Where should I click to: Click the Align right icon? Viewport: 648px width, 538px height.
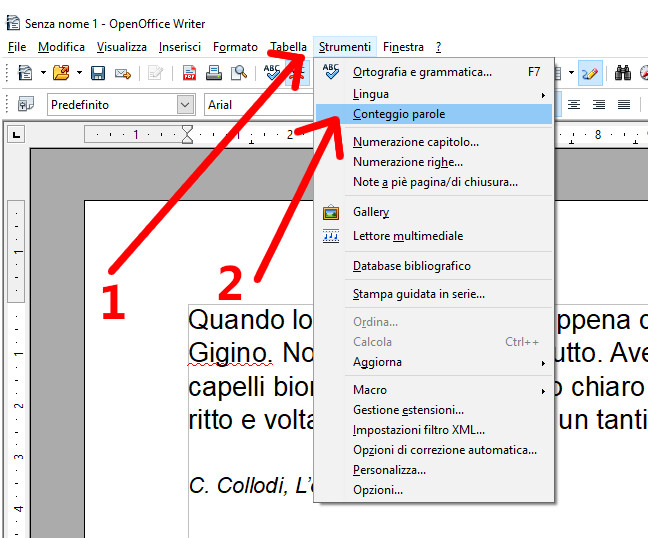[x=599, y=105]
